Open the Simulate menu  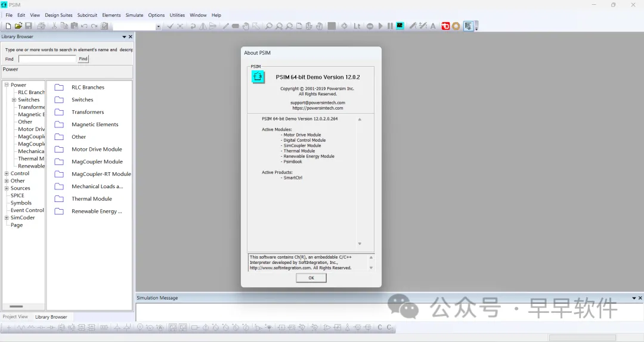134,15
